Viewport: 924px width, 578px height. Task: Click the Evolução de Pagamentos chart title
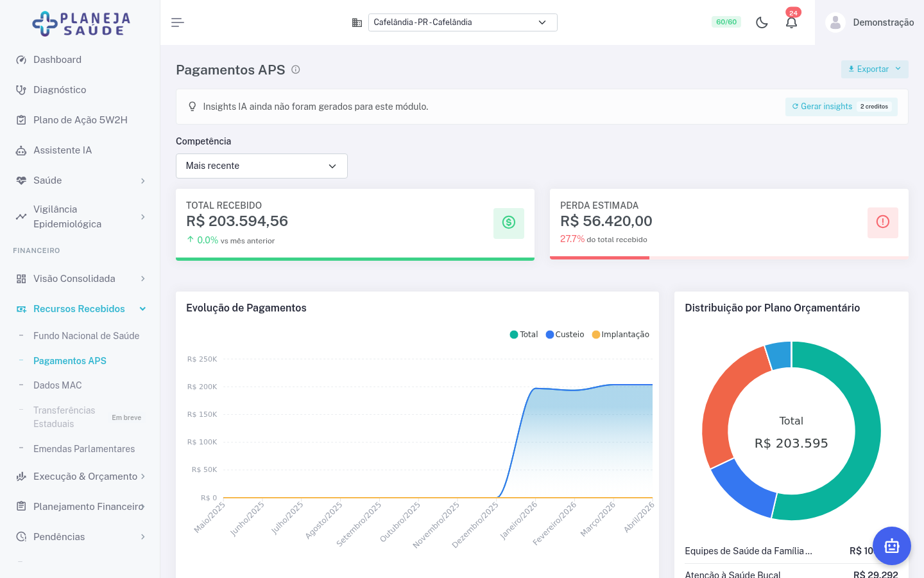tap(246, 308)
